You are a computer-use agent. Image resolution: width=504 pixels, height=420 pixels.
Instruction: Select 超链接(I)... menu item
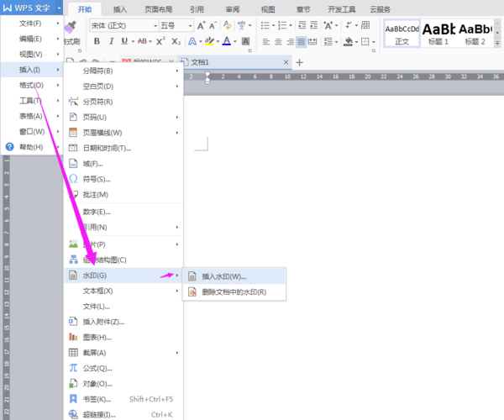point(123,414)
